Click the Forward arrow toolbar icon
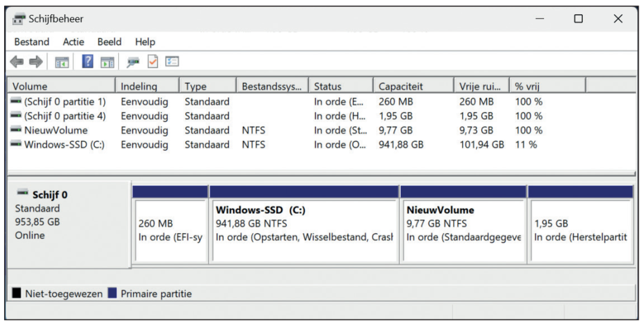Image resolution: width=644 pixels, height=323 pixels. pyautogui.click(x=36, y=62)
